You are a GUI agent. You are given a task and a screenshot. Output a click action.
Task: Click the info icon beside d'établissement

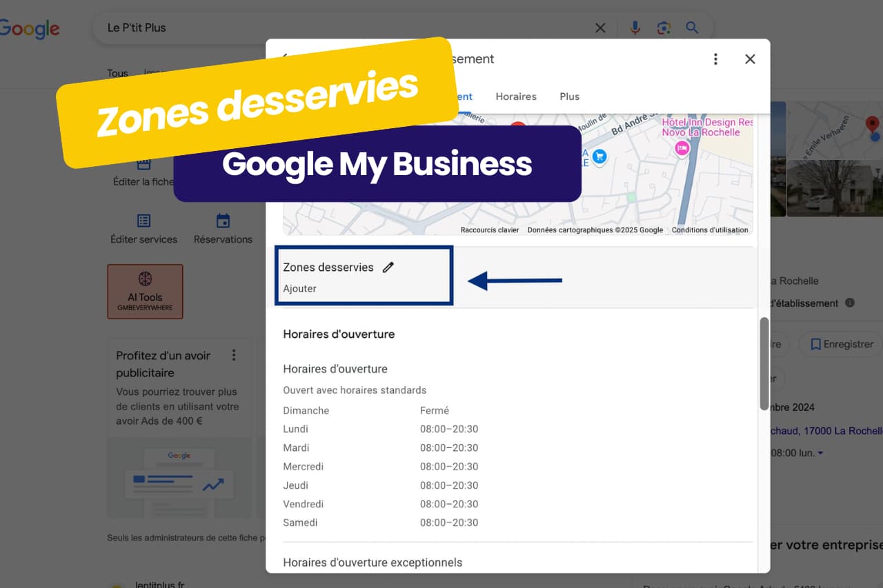pyautogui.click(x=850, y=303)
